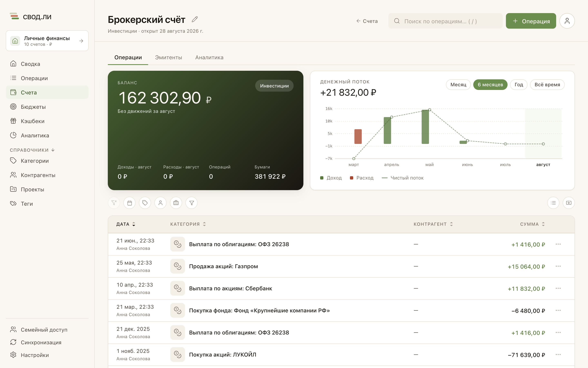Viewport: 588px width, 368px height.
Task: Click category icon of Покупка фонда row
Action: (178, 310)
